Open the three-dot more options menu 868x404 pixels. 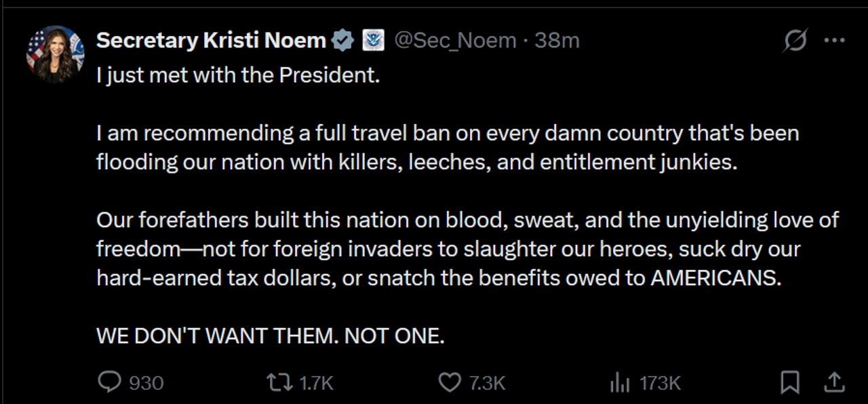tap(834, 41)
